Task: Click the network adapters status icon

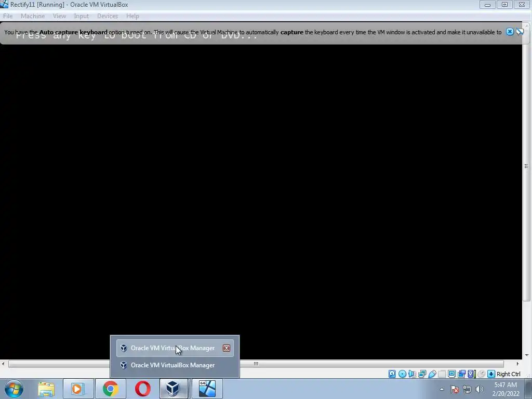Action: 422,374
